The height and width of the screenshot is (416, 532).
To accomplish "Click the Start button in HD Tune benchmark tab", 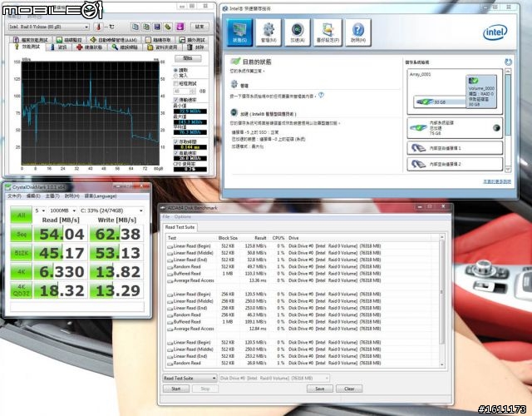I will [188, 58].
